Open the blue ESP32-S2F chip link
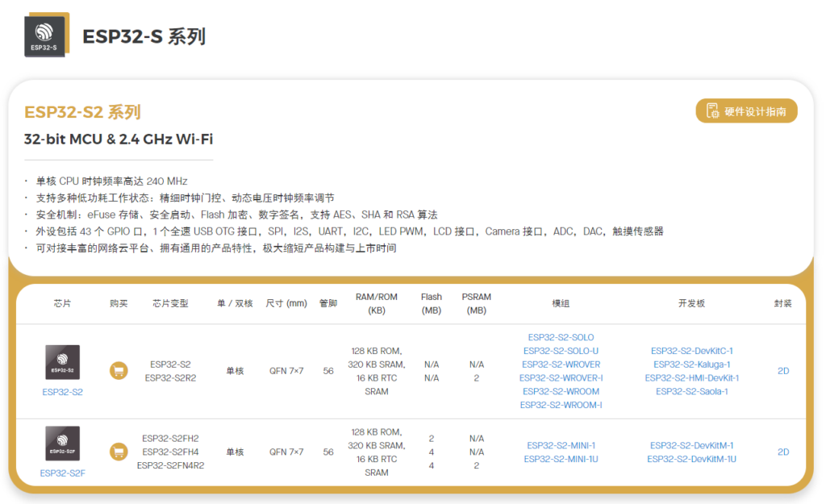This screenshot has width=826, height=504. coord(62,473)
